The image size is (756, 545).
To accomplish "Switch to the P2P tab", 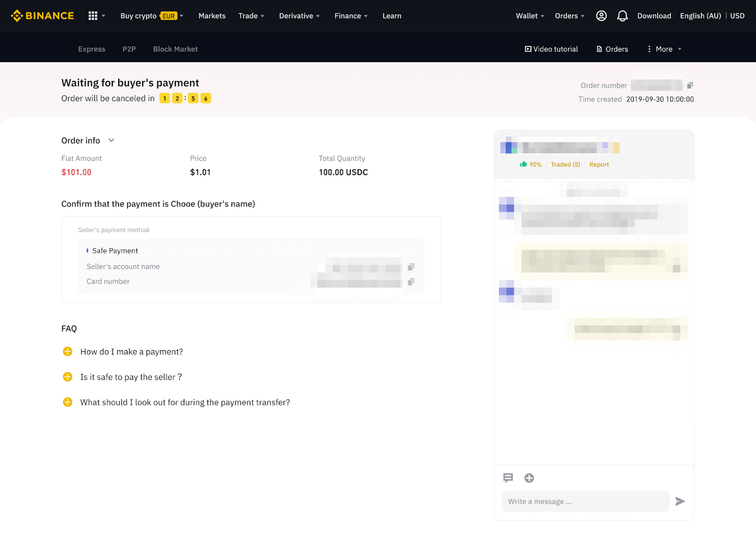I will (x=129, y=49).
